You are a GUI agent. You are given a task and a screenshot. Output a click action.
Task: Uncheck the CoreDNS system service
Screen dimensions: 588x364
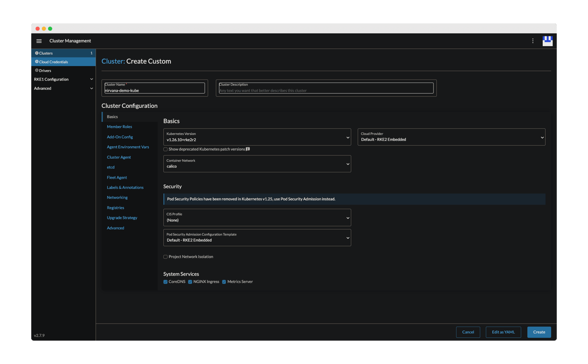pyautogui.click(x=165, y=282)
